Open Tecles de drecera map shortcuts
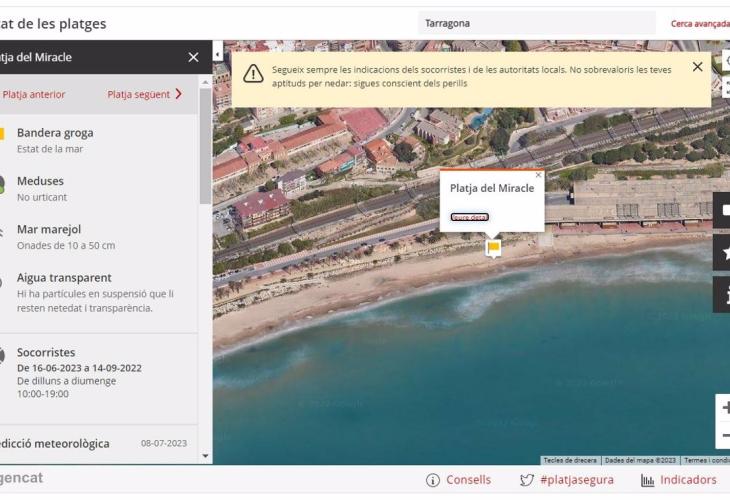730x500 pixels. pyautogui.click(x=570, y=460)
